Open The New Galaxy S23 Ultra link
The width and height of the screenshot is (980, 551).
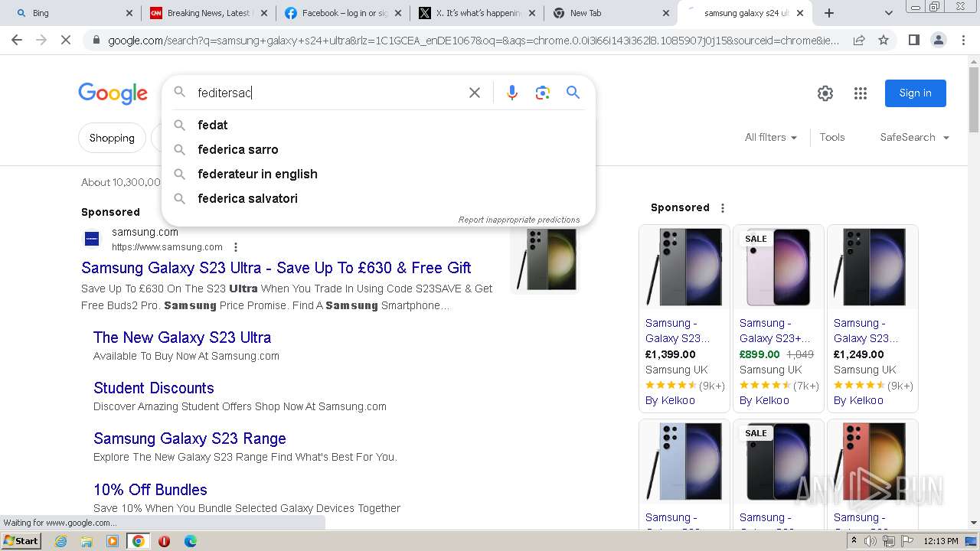coord(182,337)
